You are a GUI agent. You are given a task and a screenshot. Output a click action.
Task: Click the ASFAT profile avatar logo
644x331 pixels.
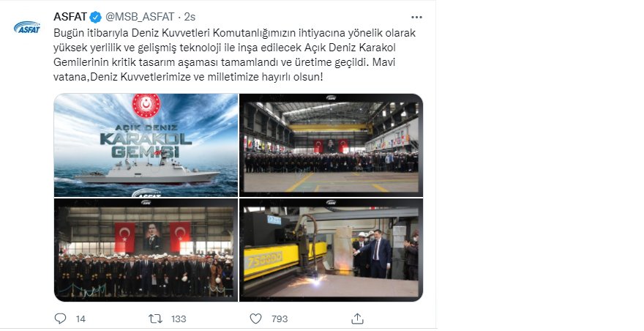[x=27, y=28]
